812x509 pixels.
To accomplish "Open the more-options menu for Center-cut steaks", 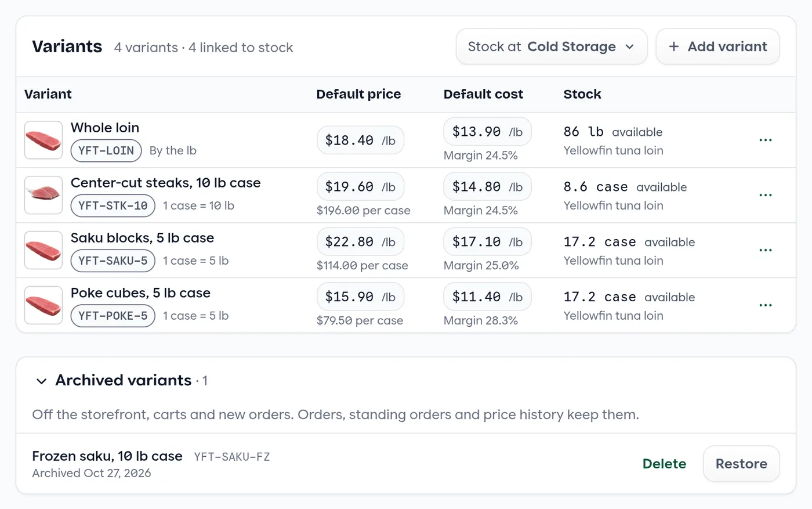I will pos(766,196).
